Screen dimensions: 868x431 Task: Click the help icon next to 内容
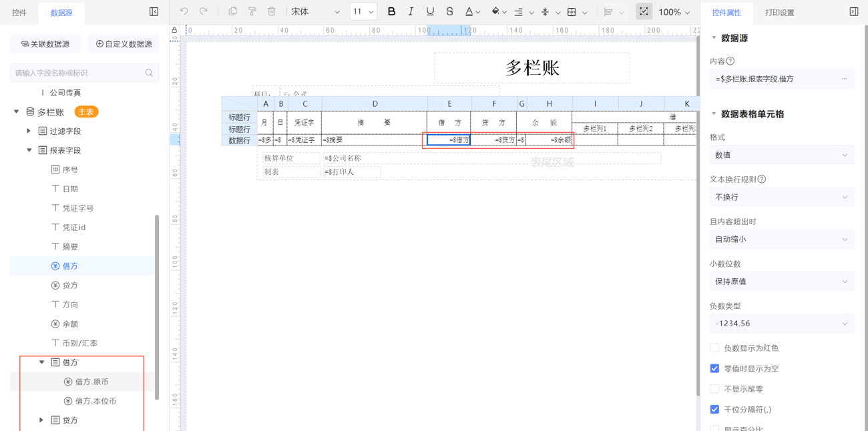[730, 61]
